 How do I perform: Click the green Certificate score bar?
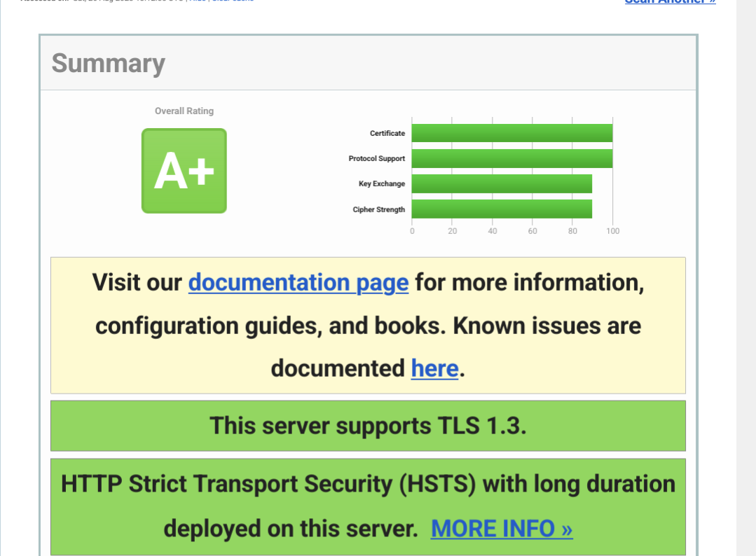511,133
